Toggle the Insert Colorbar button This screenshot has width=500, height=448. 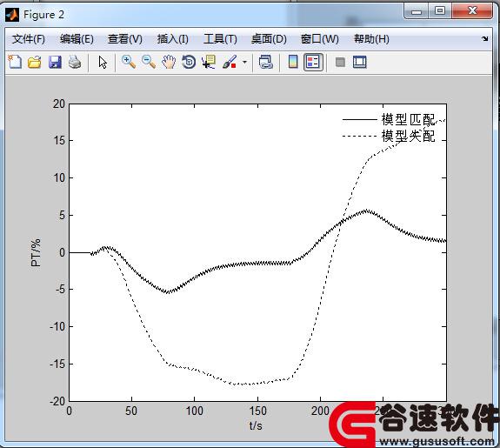coord(293,62)
